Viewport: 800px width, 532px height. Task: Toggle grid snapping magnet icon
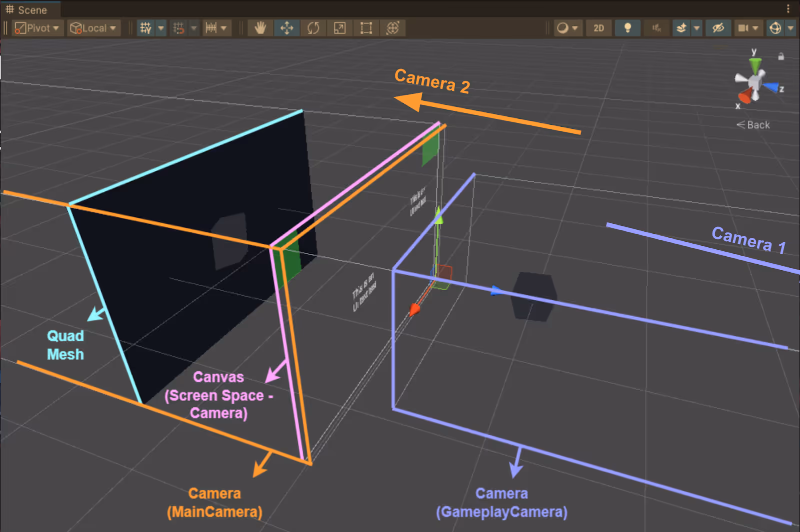coord(178,28)
